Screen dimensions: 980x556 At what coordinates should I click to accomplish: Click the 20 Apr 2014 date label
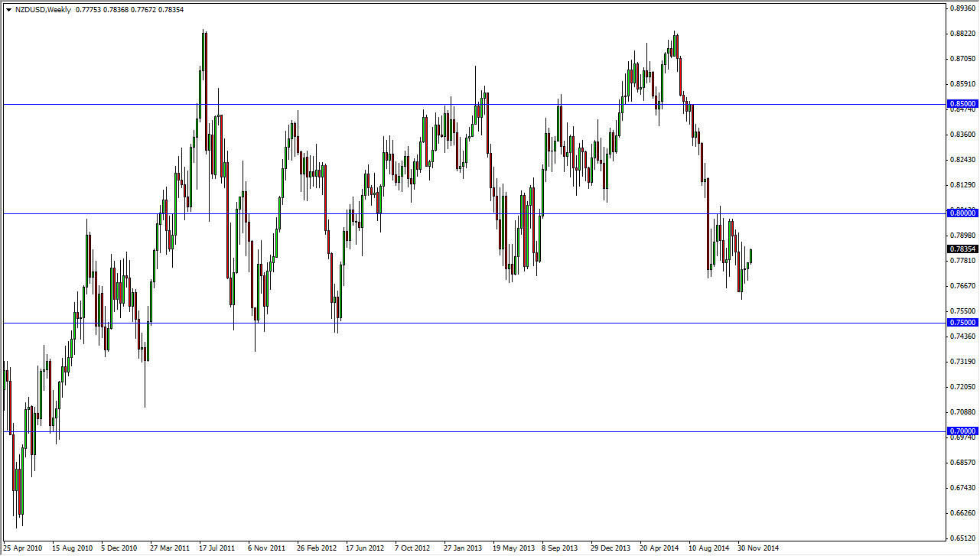click(659, 548)
